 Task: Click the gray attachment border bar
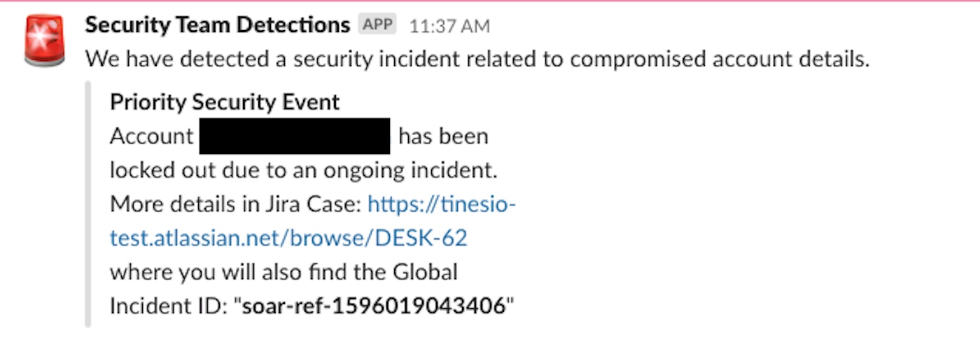pos(88,204)
